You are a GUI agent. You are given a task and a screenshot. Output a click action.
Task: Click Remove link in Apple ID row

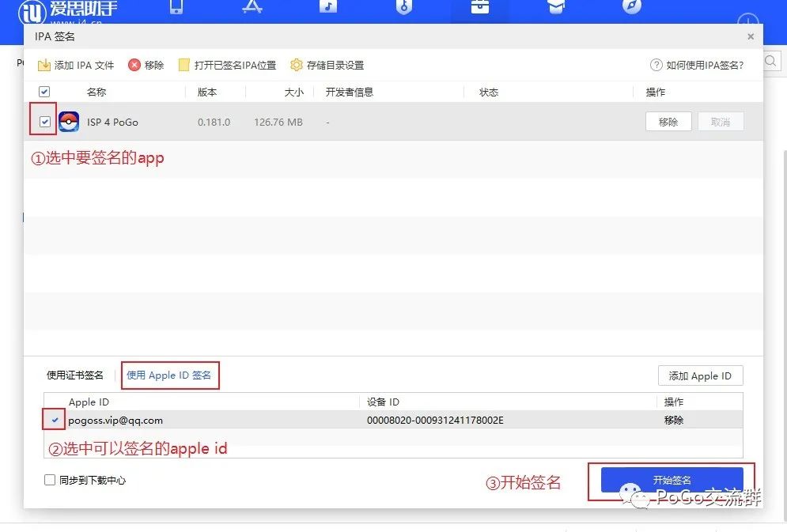tap(674, 421)
